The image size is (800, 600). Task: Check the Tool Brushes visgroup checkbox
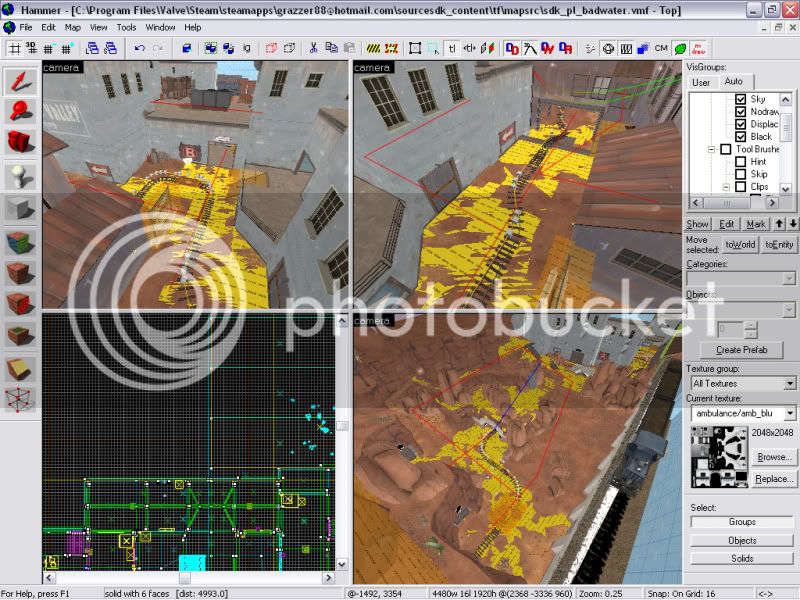click(x=726, y=149)
